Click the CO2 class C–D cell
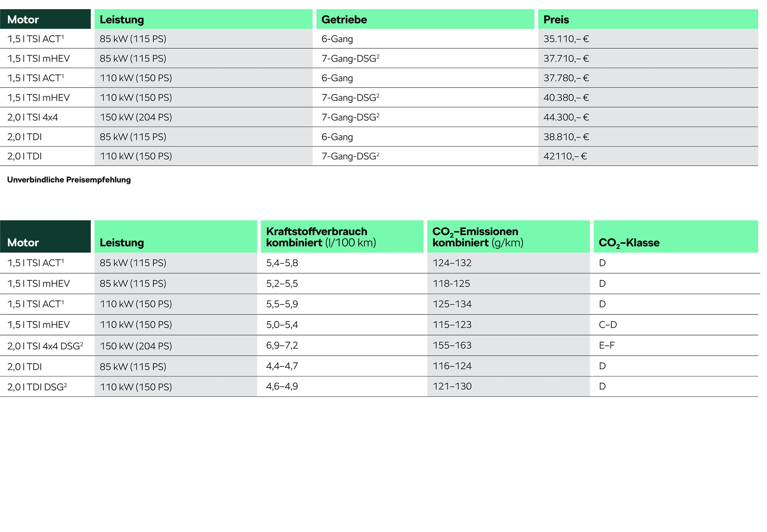The image size is (767, 532). coord(608,325)
